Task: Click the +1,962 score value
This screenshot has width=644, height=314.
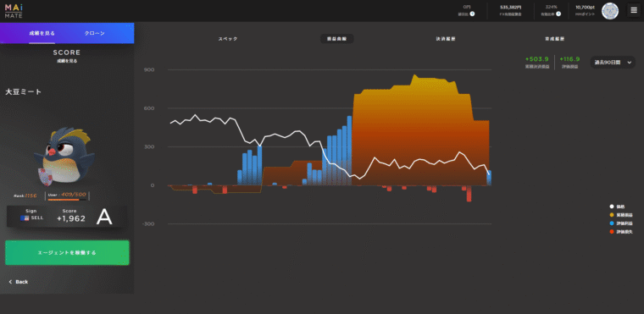Action: click(x=71, y=218)
